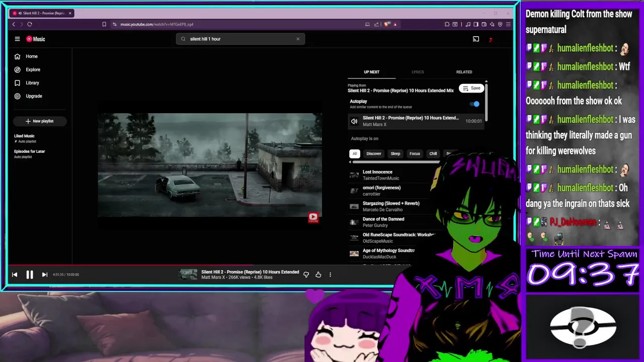Select the currently playing Silent Hill 2 queue item

pos(416,121)
